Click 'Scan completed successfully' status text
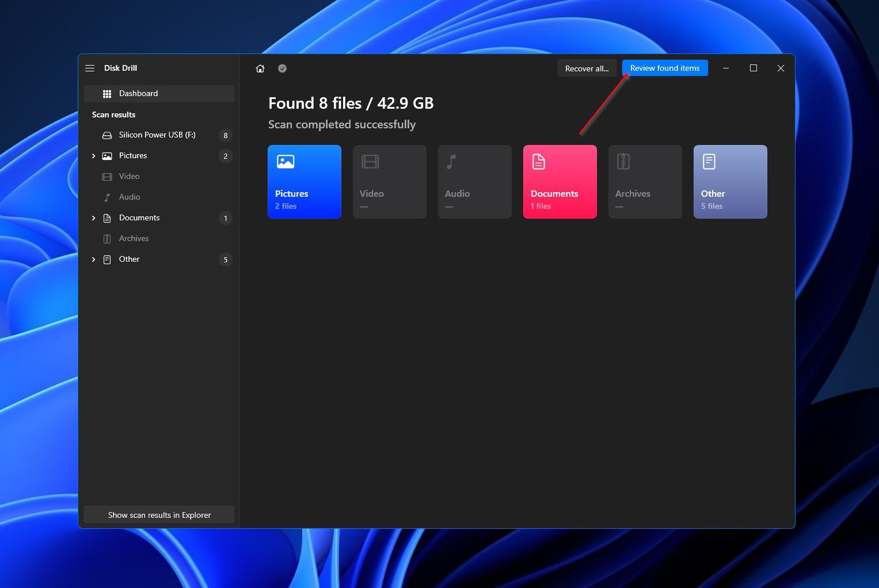The image size is (879, 588). 342,125
